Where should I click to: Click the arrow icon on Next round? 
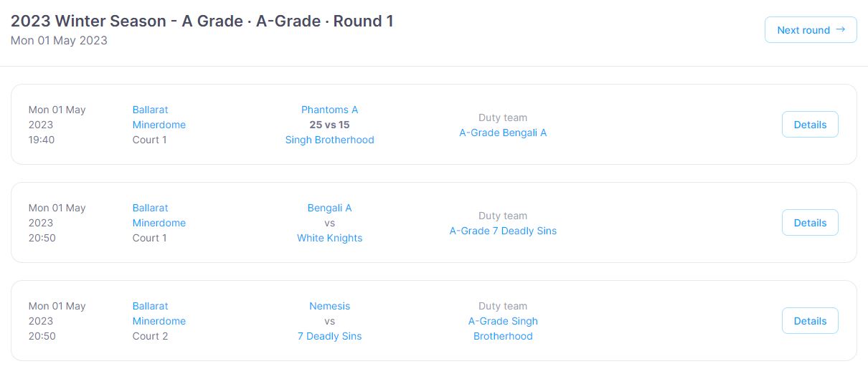pos(841,29)
